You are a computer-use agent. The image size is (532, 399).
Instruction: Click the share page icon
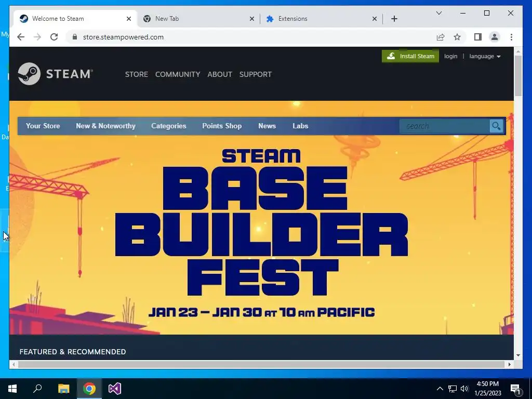pyautogui.click(x=441, y=37)
